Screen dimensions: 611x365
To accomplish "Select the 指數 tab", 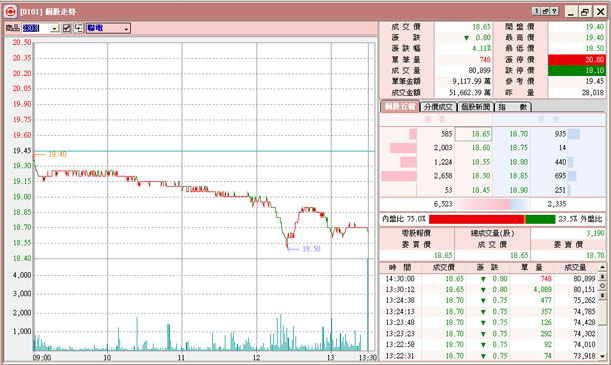I will point(513,107).
